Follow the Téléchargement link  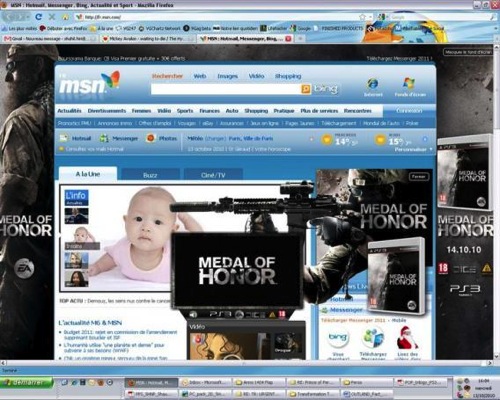click(x=339, y=123)
